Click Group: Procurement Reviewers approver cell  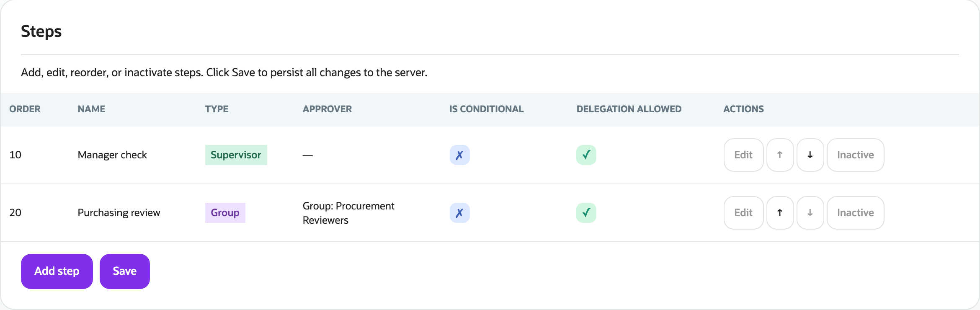pos(348,213)
